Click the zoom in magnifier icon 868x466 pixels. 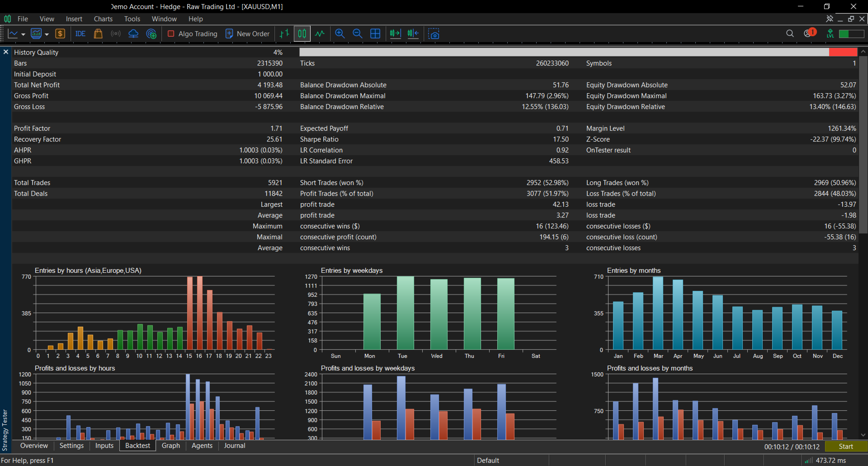point(340,34)
